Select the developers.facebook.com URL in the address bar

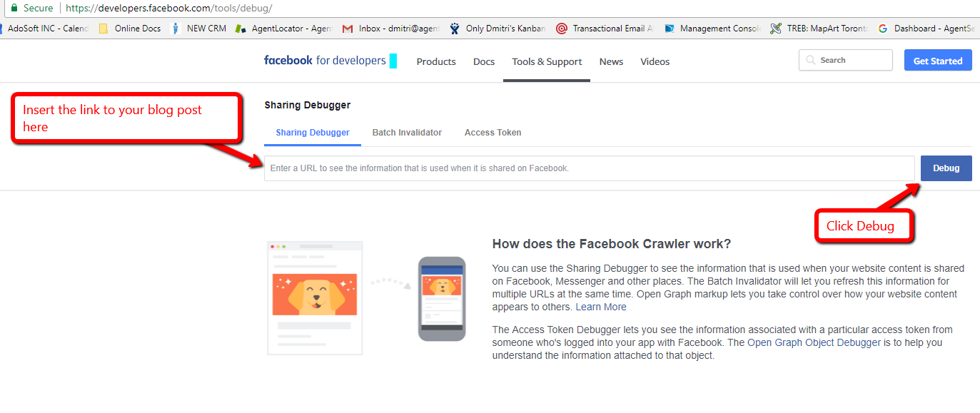coord(169,8)
